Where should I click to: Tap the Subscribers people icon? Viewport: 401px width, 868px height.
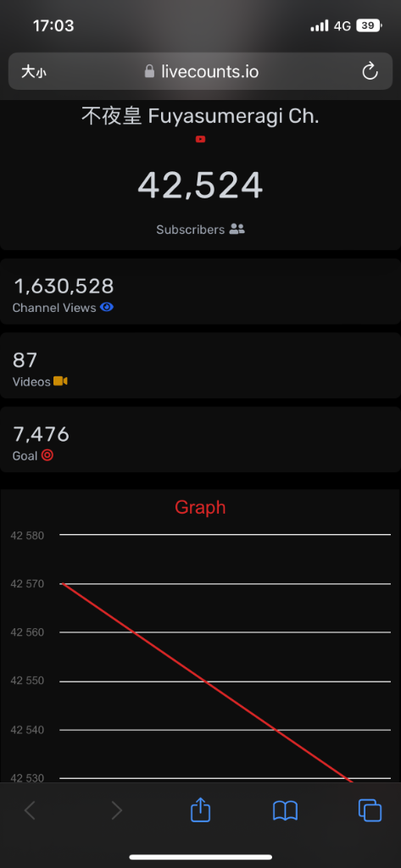(237, 229)
